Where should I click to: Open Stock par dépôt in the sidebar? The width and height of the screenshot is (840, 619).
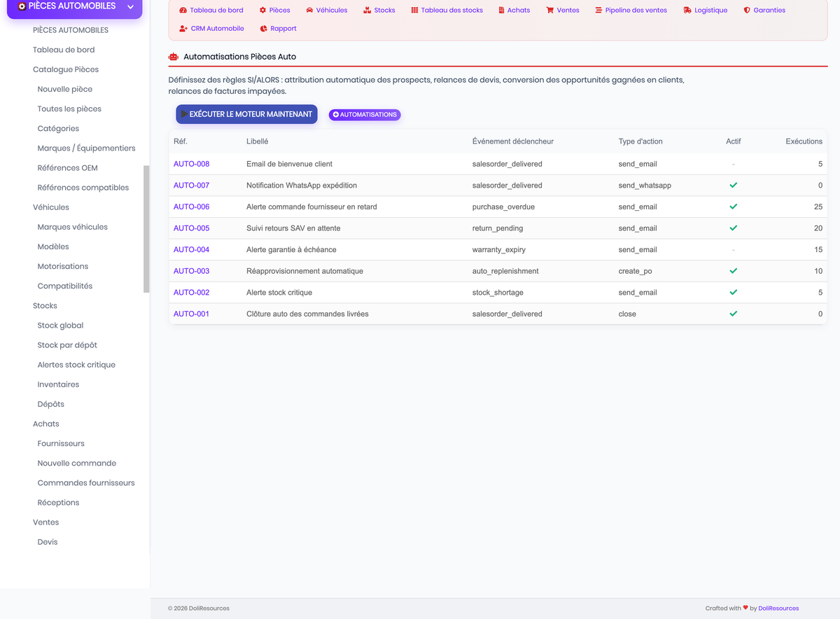tap(67, 345)
